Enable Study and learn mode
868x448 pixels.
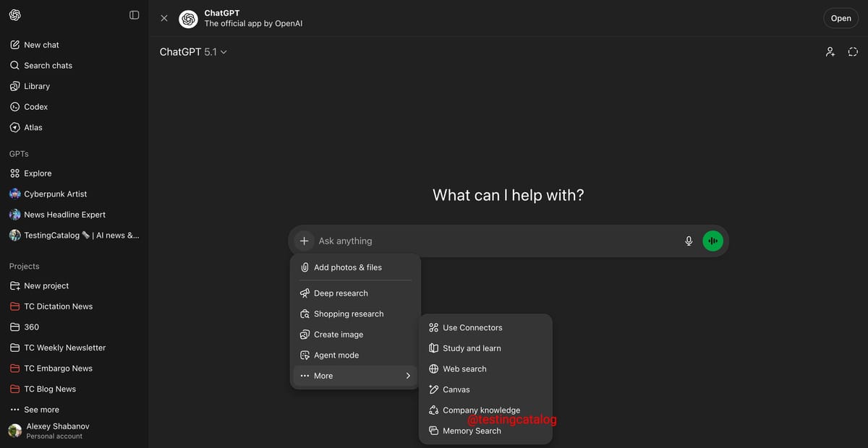[x=471, y=348]
